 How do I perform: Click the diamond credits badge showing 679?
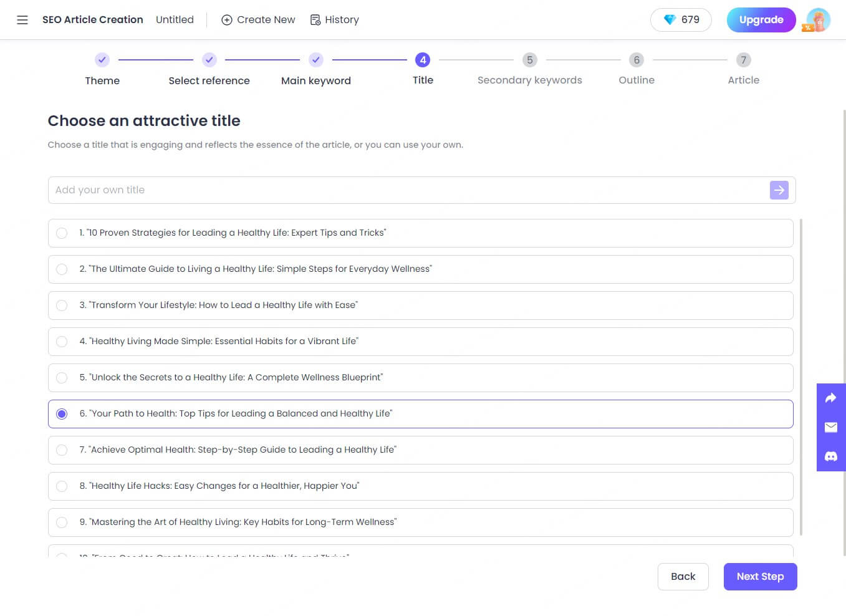coord(681,20)
